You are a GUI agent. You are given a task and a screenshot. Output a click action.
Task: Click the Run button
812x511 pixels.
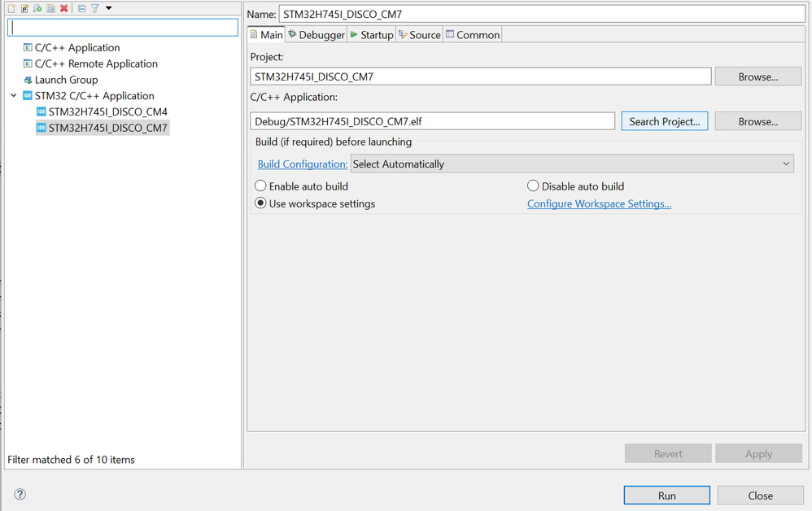667,496
